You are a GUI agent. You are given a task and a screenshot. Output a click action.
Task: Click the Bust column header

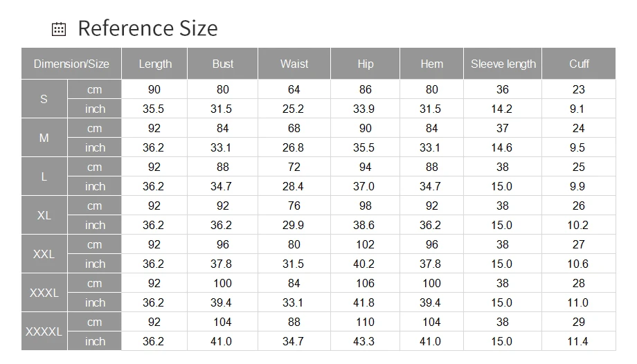coord(223,64)
